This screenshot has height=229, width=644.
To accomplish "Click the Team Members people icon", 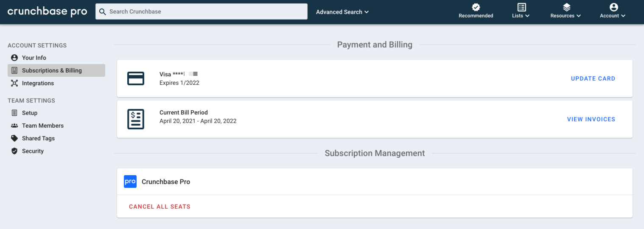I will pyautogui.click(x=14, y=126).
